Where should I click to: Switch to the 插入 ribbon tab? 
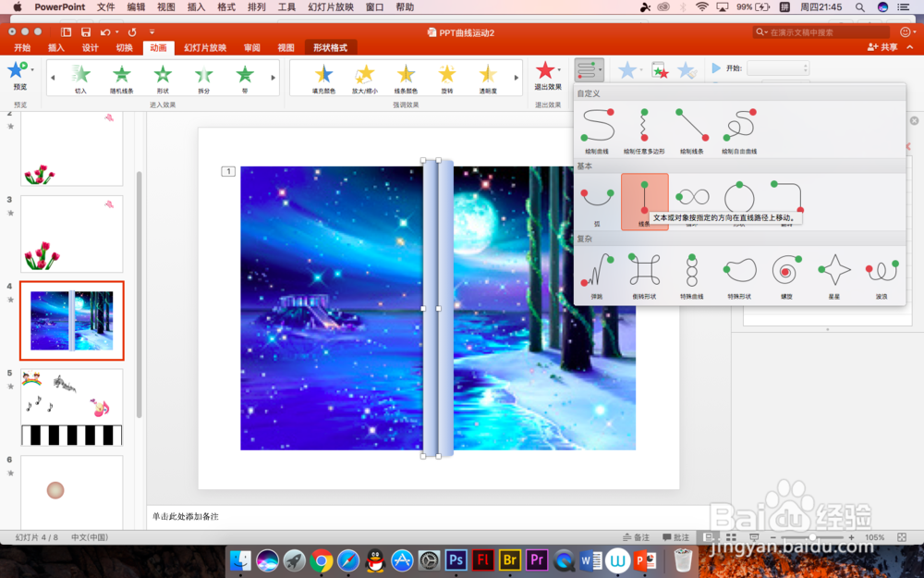(x=56, y=48)
